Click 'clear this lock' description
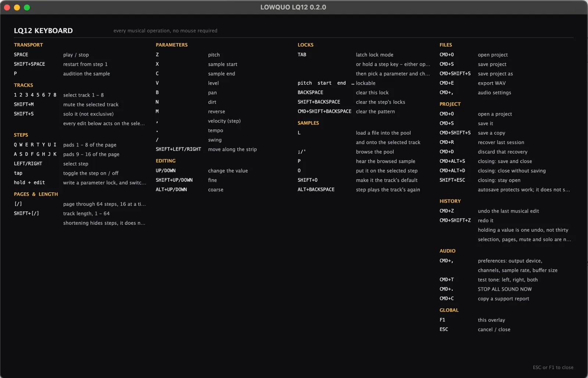Viewport: 588px width, 378px height. tap(372, 93)
